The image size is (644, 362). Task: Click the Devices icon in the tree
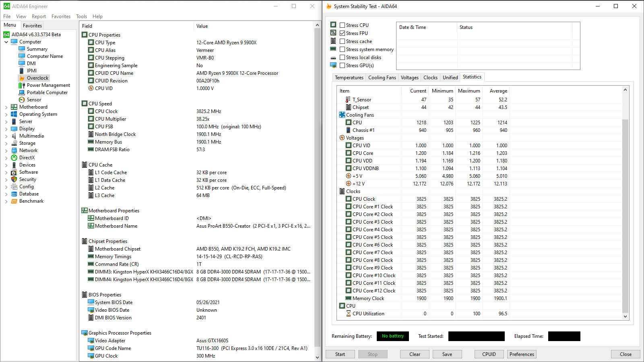pyautogui.click(x=14, y=165)
